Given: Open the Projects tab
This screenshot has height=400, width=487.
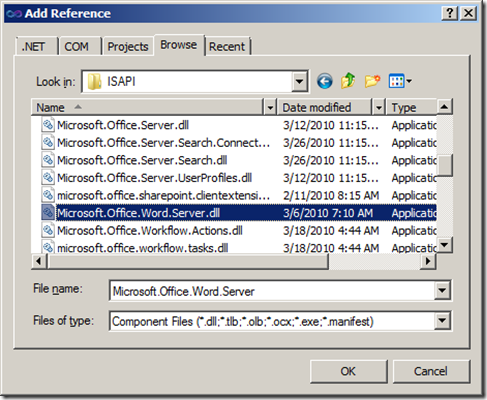Looking at the screenshot, I should click(x=128, y=46).
